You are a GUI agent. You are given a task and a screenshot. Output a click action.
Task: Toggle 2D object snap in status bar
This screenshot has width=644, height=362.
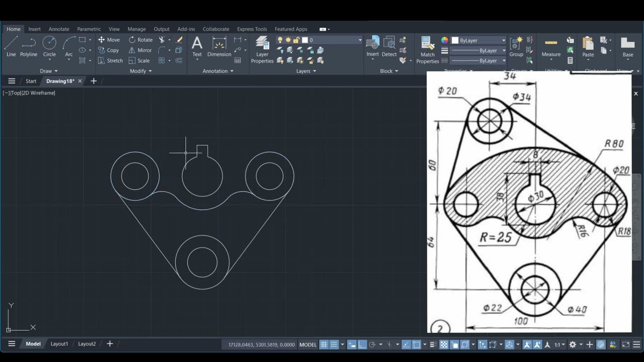[x=417, y=344]
